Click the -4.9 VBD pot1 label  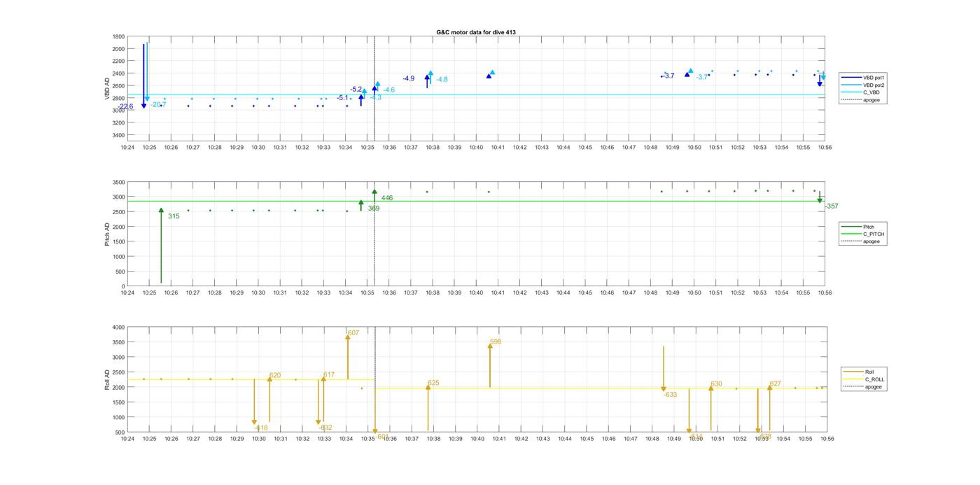[x=408, y=78]
